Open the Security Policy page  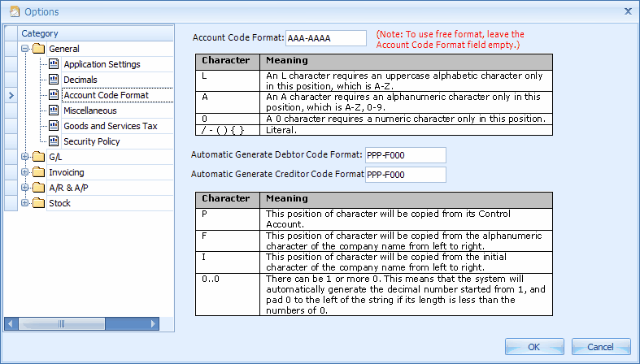92,142
